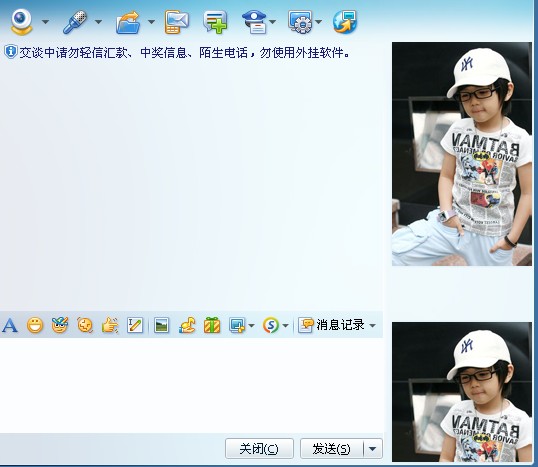This screenshot has width=538, height=467.
Task: Expand the 消息记录 dropdown arrow
Action: click(373, 325)
